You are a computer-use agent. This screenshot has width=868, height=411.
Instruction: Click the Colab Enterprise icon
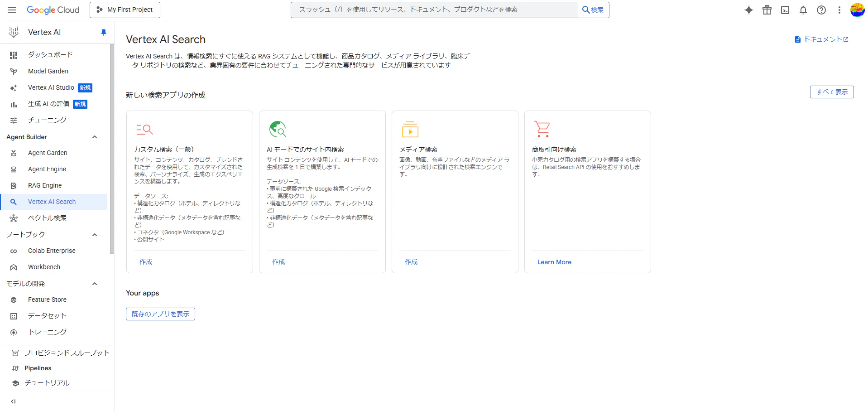pyautogui.click(x=14, y=251)
